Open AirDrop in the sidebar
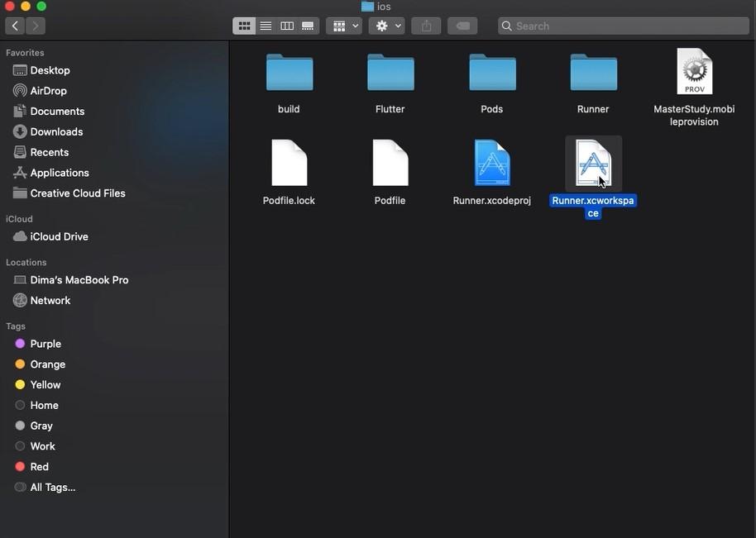 pyautogui.click(x=48, y=91)
